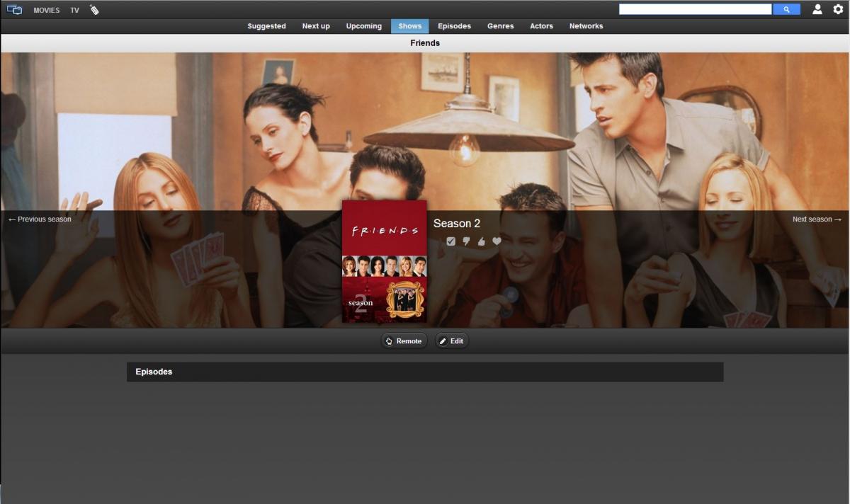
Task: Open the user profile icon
Action: click(817, 9)
